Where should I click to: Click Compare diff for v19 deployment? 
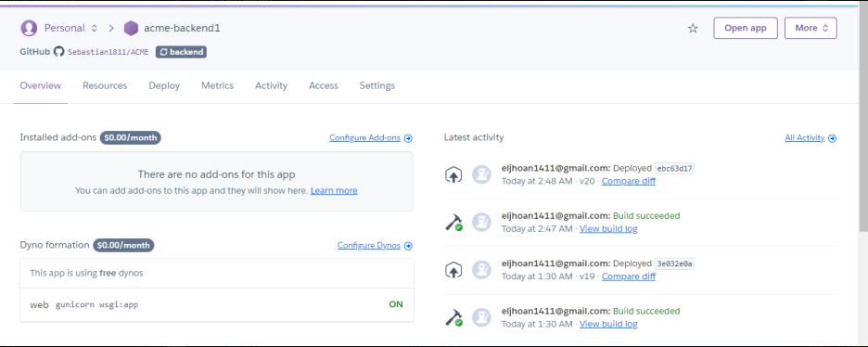[629, 276]
